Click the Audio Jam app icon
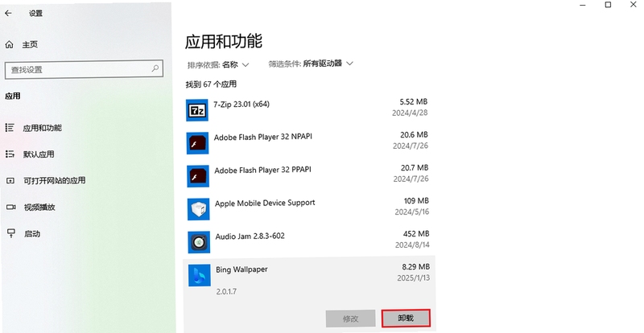The height and width of the screenshot is (333, 644). 199,242
